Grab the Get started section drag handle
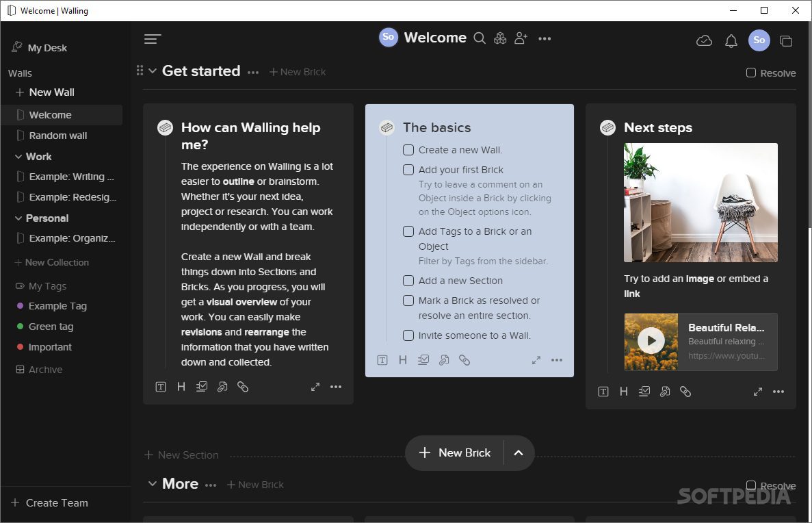 pyautogui.click(x=140, y=71)
